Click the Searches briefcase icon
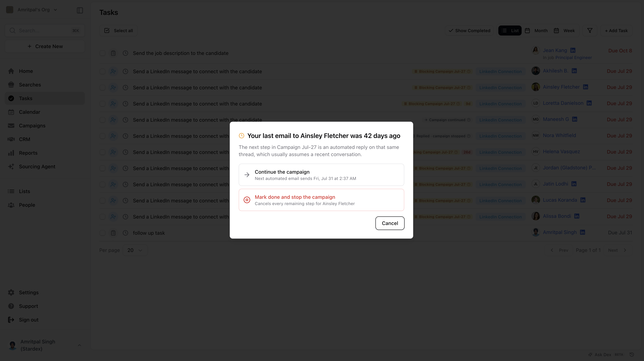The width and height of the screenshot is (644, 361). point(11,85)
